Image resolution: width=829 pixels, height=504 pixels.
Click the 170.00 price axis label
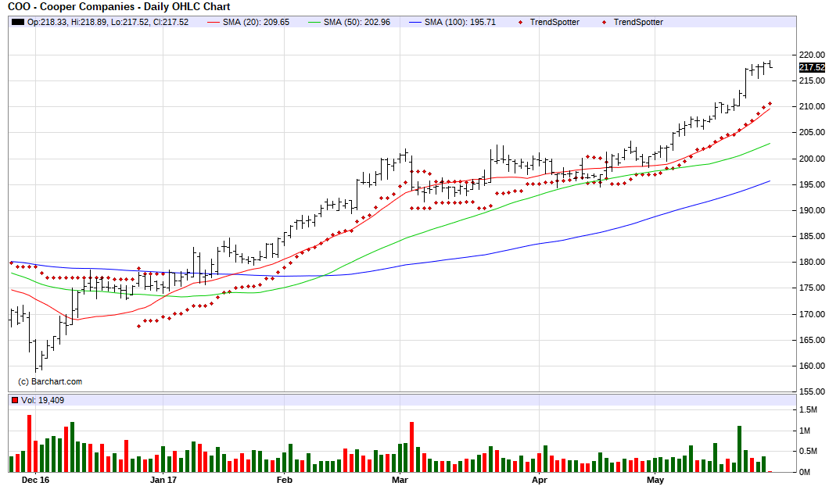pyautogui.click(x=812, y=314)
